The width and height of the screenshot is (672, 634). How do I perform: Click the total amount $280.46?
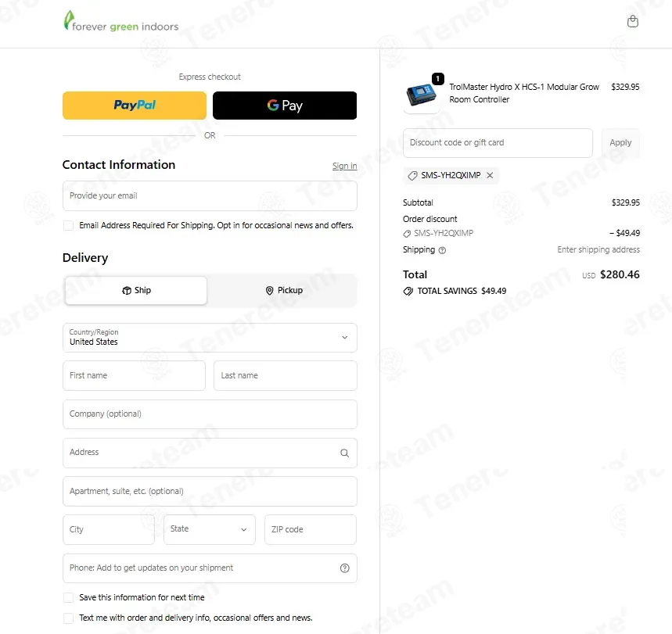tap(620, 274)
